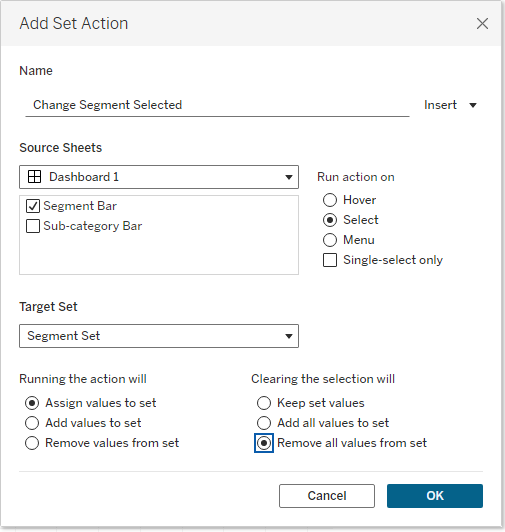Click the dashboard grid icon beside Dashboard 1

click(34, 177)
